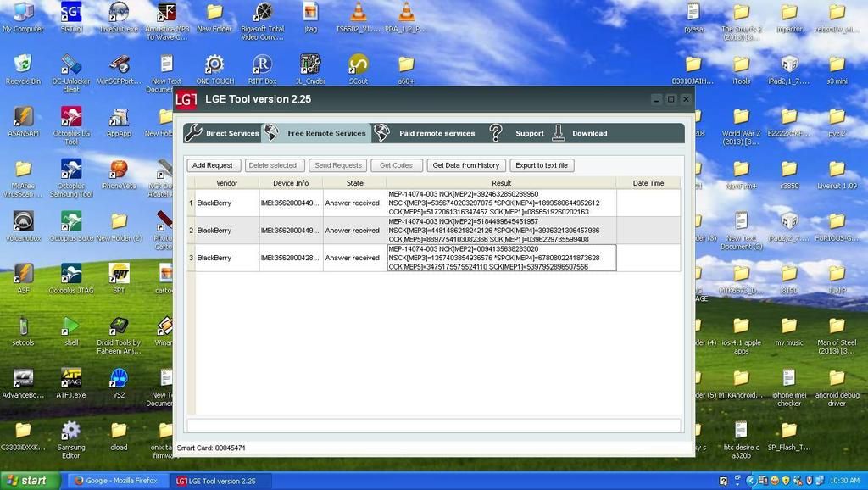
Task: Select the LiveSuit.exe desktop icon
Action: (x=119, y=18)
